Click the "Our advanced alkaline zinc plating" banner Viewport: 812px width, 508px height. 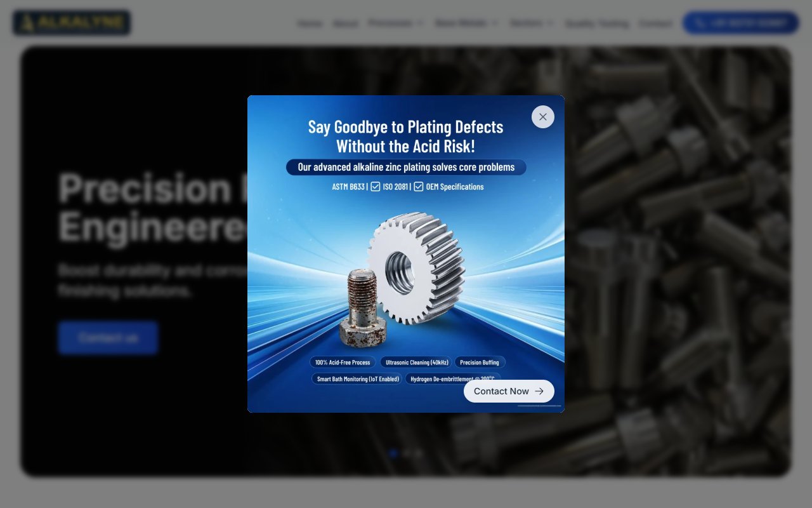(x=406, y=167)
